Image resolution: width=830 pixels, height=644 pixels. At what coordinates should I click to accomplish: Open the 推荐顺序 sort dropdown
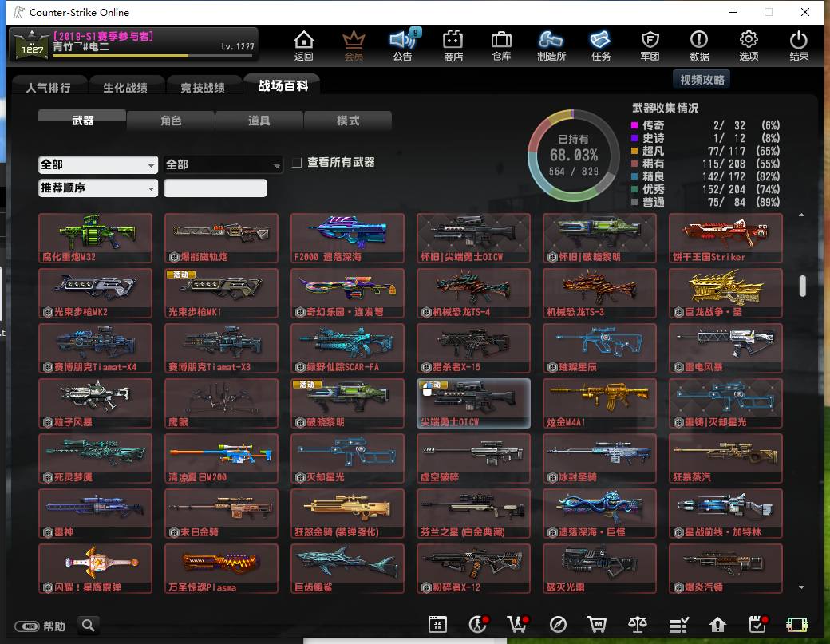pos(98,188)
